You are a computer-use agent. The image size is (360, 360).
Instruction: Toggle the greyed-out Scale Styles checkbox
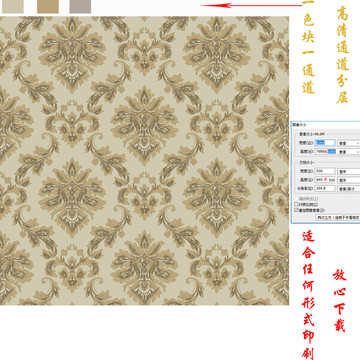(x=296, y=199)
